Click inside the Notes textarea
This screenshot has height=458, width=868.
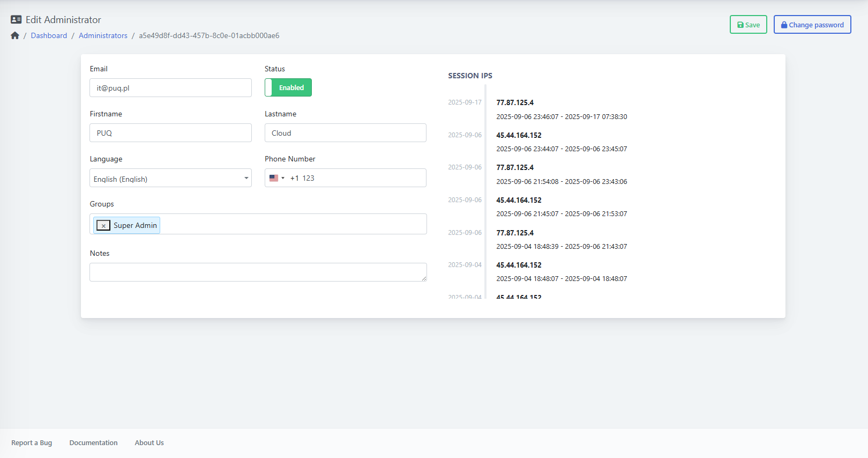[258, 272]
